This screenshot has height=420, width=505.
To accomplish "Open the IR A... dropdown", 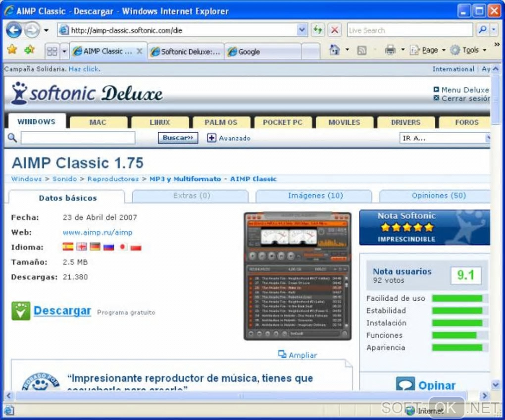I will pos(445,138).
